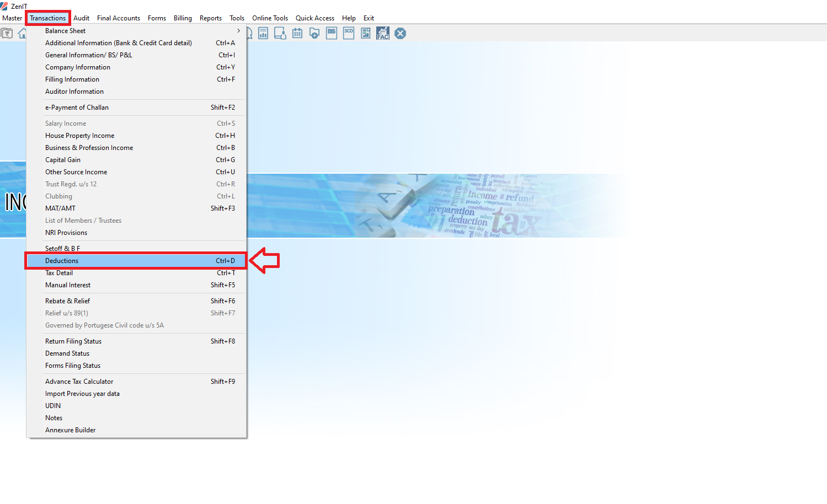The image size is (827, 504).
Task: Open Setoff & B F
Action: (136, 248)
